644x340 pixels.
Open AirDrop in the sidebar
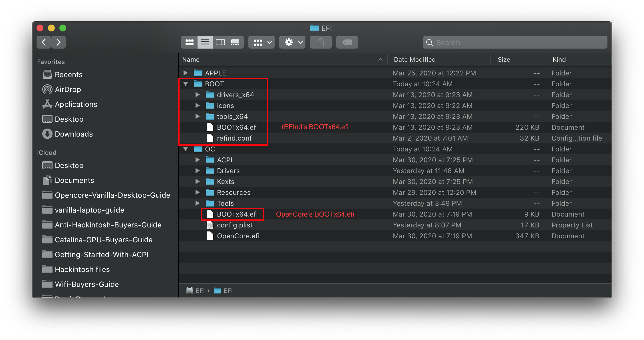click(x=68, y=89)
